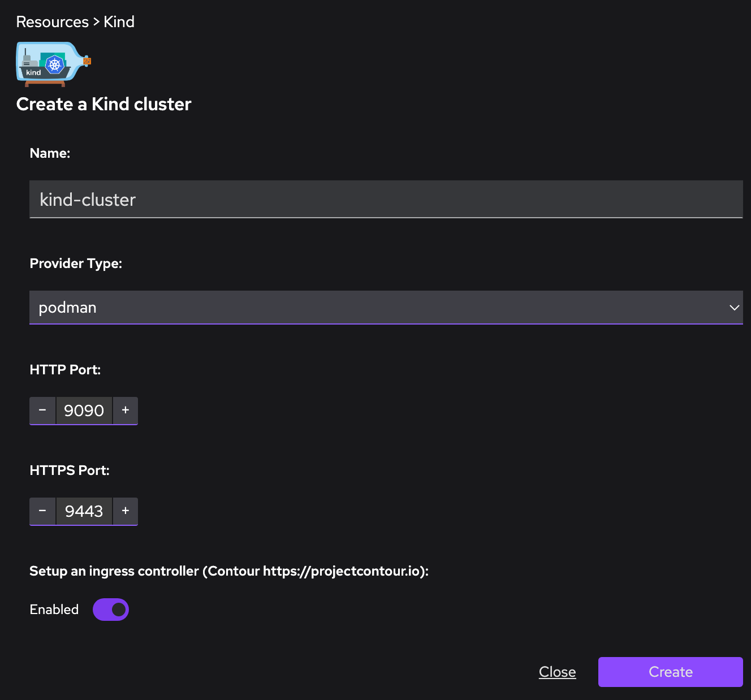
Task: Click the HTTPS Port value 9443
Action: tap(84, 511)
